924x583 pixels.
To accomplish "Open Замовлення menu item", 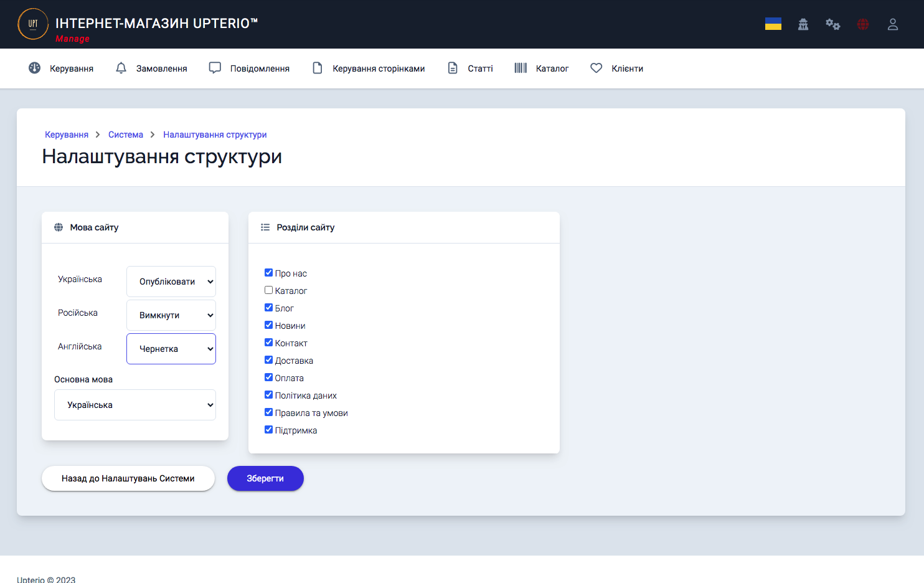I will [x=162, y=69].
